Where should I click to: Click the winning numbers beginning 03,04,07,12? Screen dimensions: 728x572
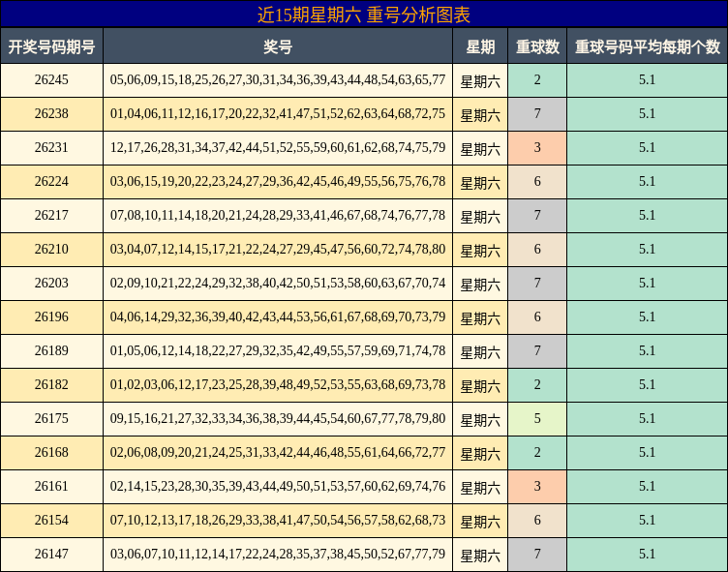pyautogui.click(x=278, y=250)
